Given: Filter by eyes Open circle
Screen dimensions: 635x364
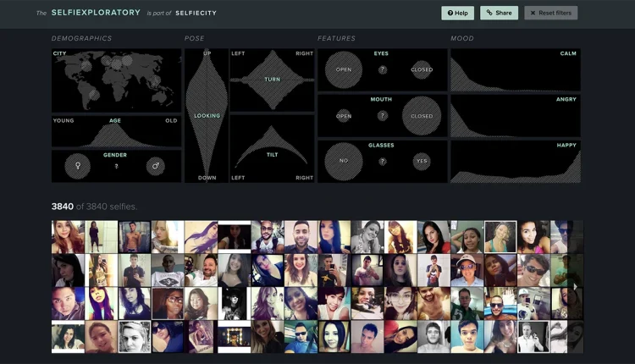Looking at the screenshot, I should [x=344, y=69].
